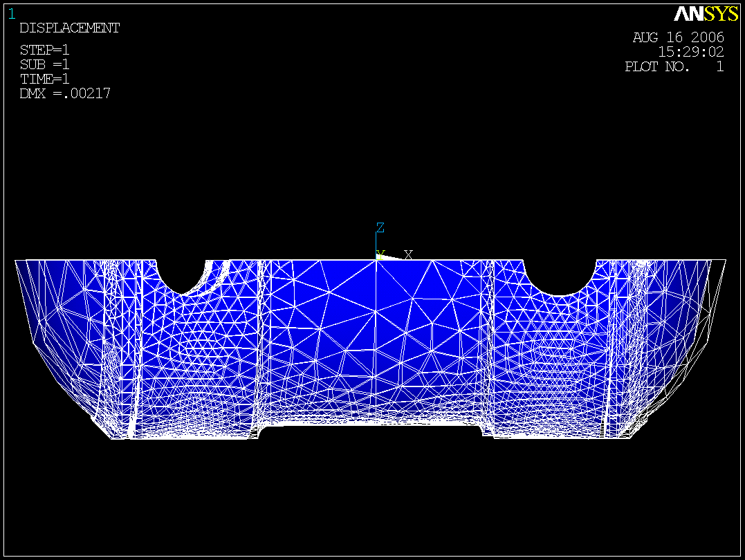
Task: Click the Z axis label of the triad
Action: pyautogui.click(x=380, y=227)
